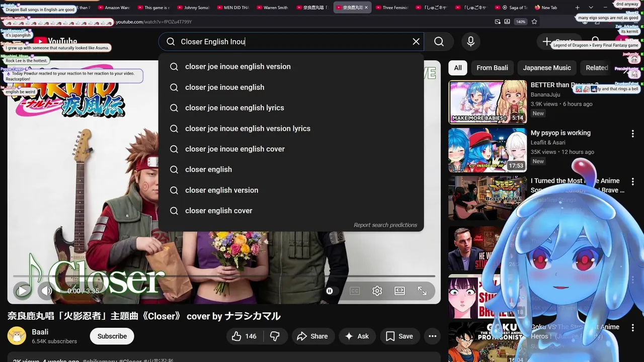This screenshot has width=644, height=362.
Task: Open options menu for Goku VS video
Action: (632, 328)
